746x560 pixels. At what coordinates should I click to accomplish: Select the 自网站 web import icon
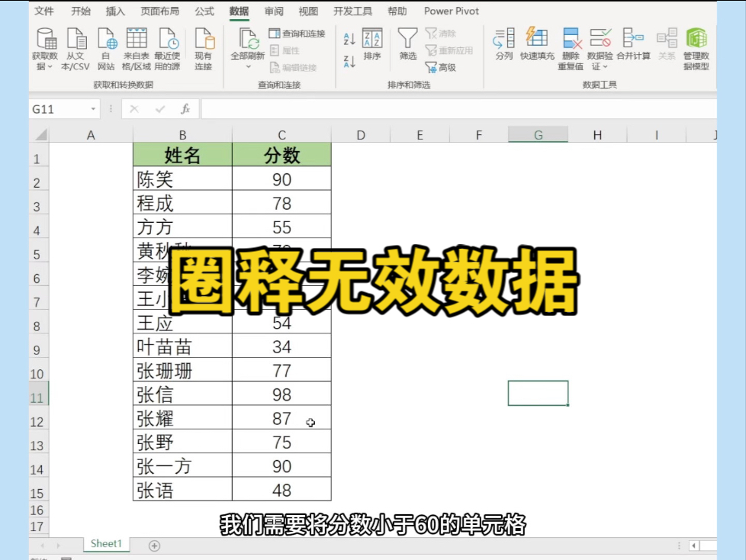(106, 49)
